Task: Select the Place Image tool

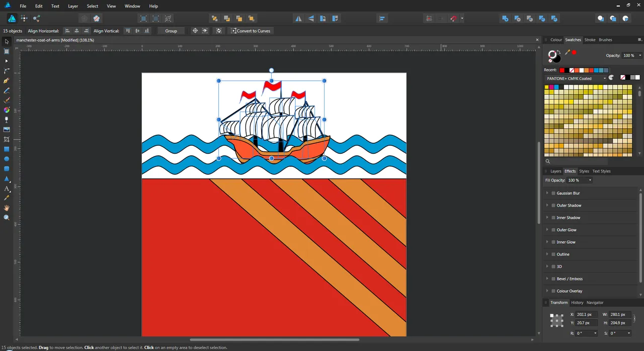Action: pyautogui.click(x=7, y=129)
